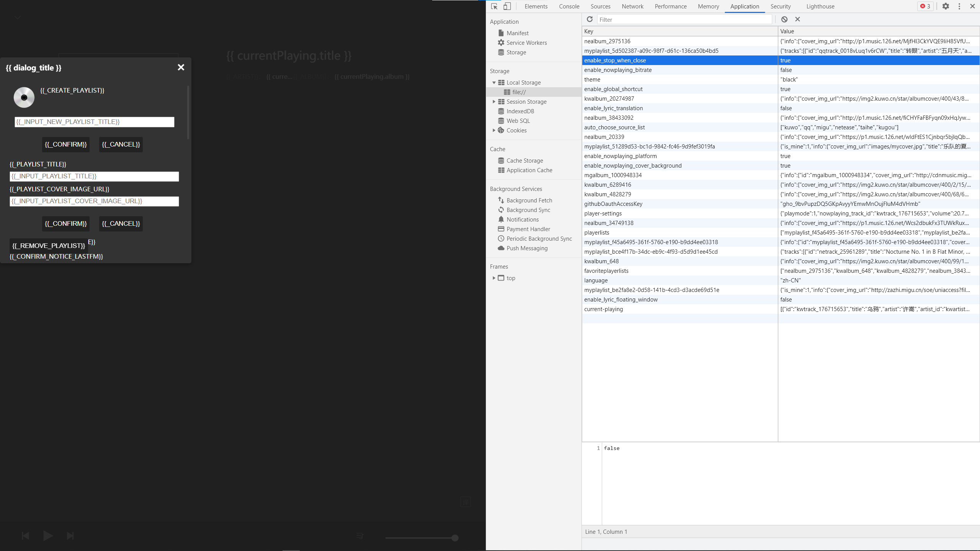Collapse the Local Storage tree

click(x=494, y=83)
